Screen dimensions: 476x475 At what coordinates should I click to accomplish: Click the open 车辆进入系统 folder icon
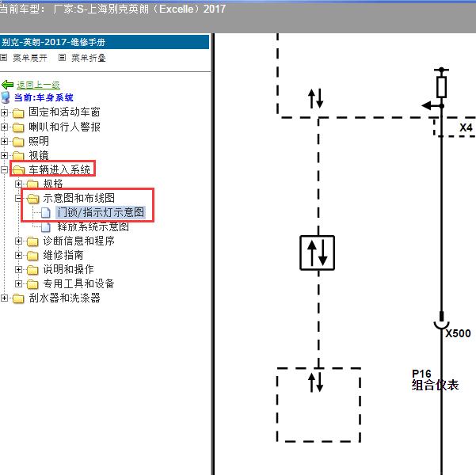click(18, 170)
